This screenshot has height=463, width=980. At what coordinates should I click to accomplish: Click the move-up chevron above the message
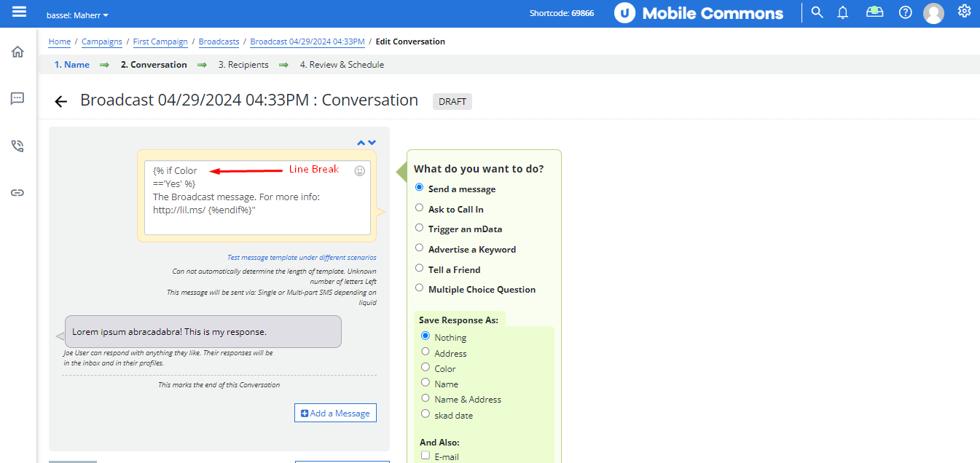tap(361, 143)
